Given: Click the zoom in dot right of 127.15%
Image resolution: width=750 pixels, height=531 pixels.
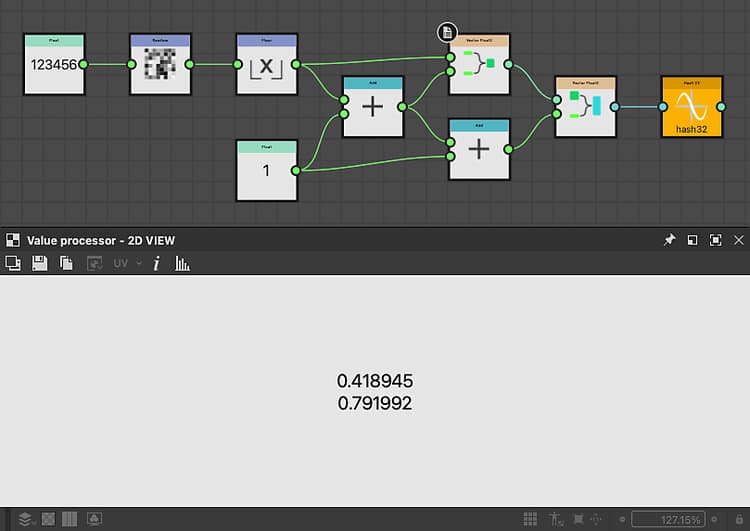Looking at the screenshot, I should [x=714, y=519].
